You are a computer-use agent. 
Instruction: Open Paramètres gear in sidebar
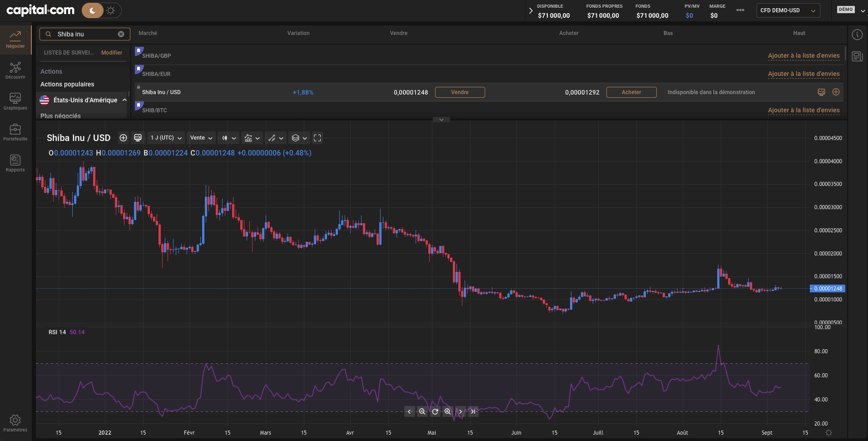click(15, 423)
